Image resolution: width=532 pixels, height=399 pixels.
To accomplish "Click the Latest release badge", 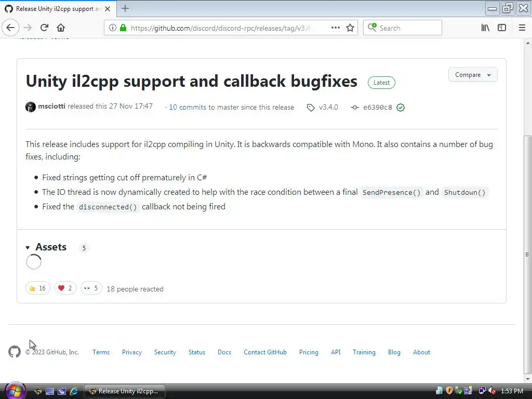I will (x=381, y=83).
